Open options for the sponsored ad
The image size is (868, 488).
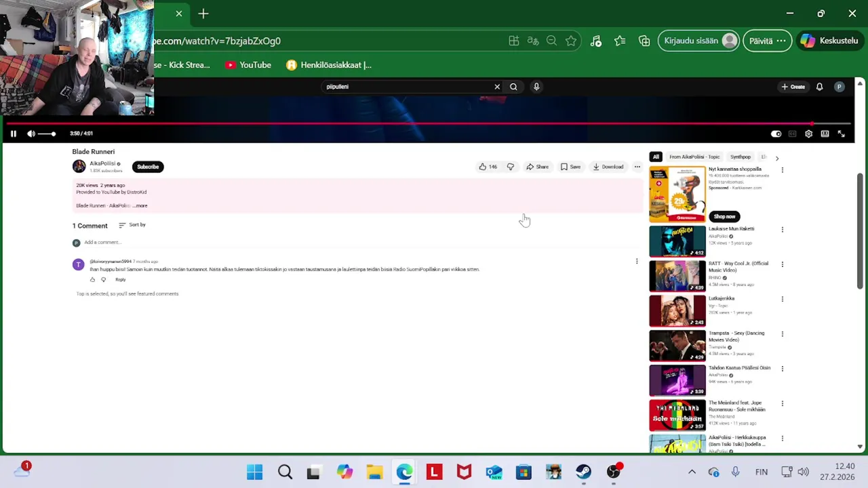point(782,170)
